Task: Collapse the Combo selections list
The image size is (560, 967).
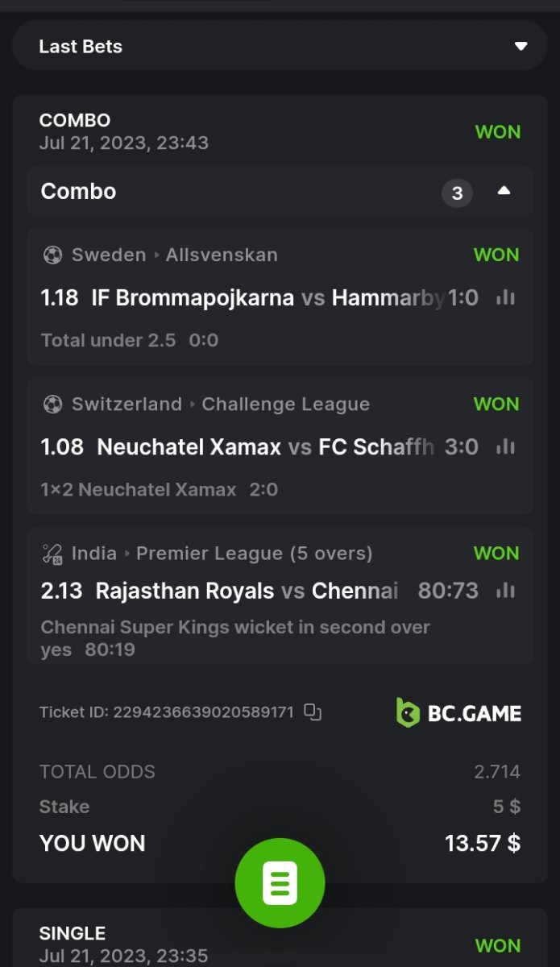Action: pos(504,192)
